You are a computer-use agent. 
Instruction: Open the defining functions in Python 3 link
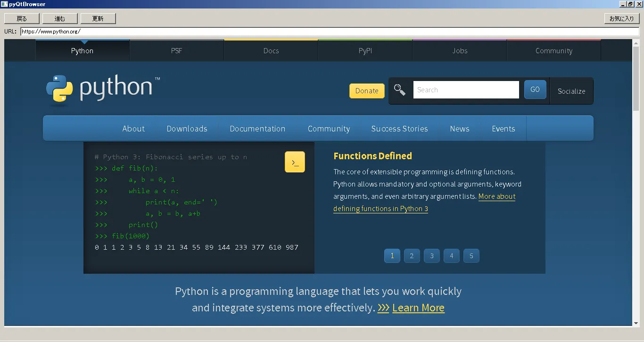[380, 208]
